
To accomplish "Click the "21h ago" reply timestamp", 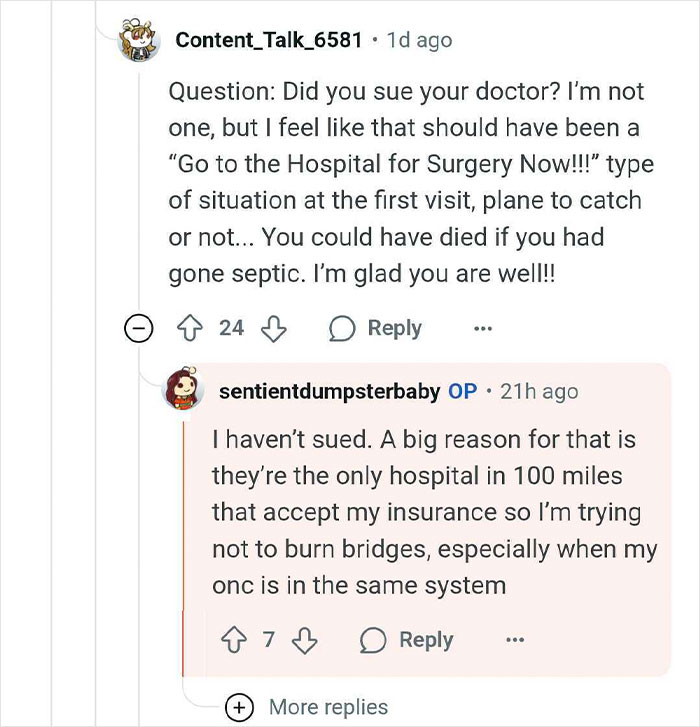I will (539, 391).
